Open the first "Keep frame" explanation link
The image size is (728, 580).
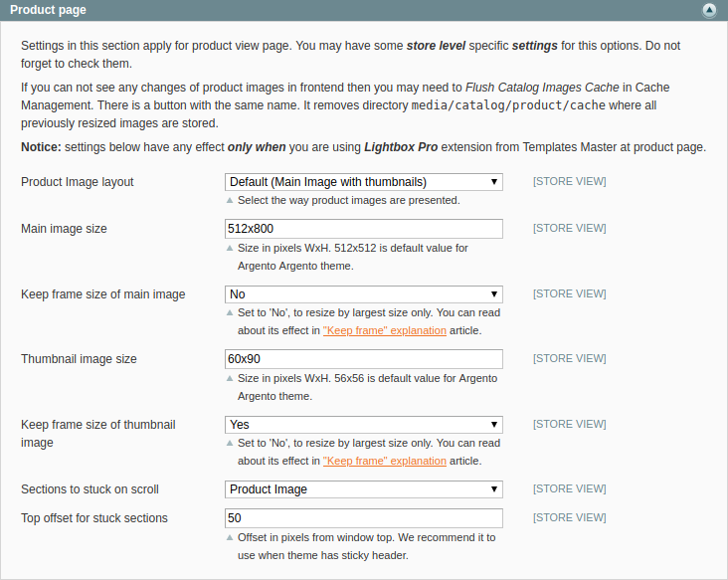[385, 330]
